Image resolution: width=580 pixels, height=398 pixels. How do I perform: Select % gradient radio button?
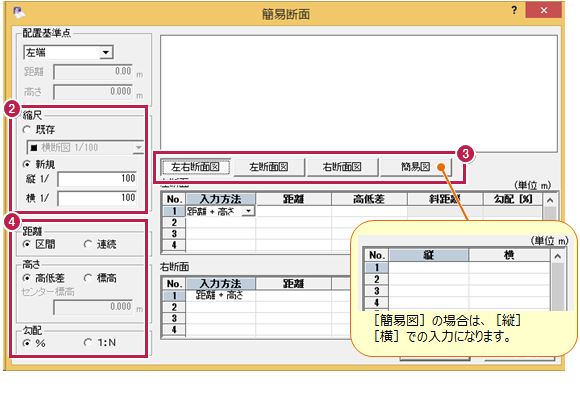click(27, 343)
